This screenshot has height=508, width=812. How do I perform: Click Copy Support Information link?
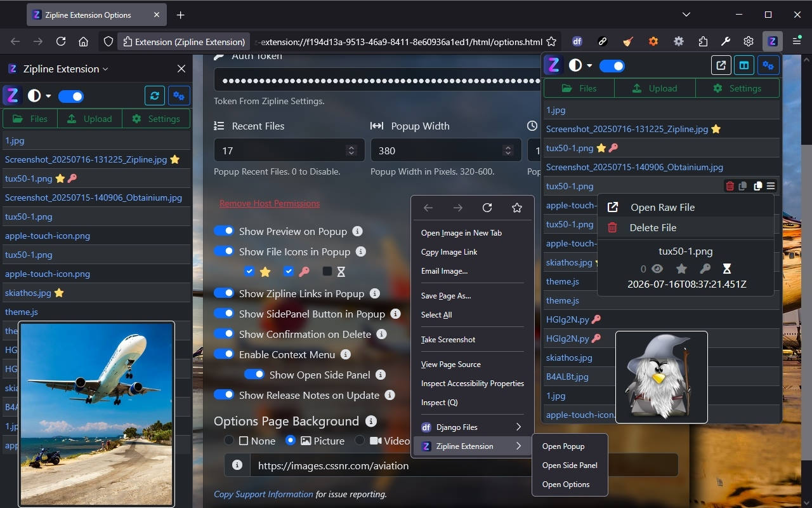click(263, 494)
